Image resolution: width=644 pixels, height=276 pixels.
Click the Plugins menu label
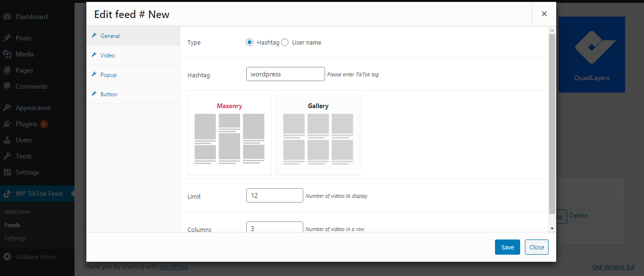[x=26, y=124]
